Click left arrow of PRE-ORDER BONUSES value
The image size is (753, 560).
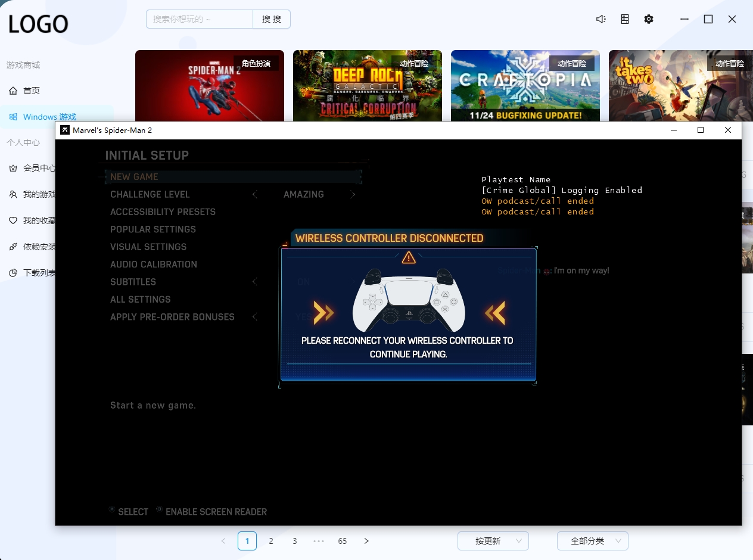(x=255, y=317)
